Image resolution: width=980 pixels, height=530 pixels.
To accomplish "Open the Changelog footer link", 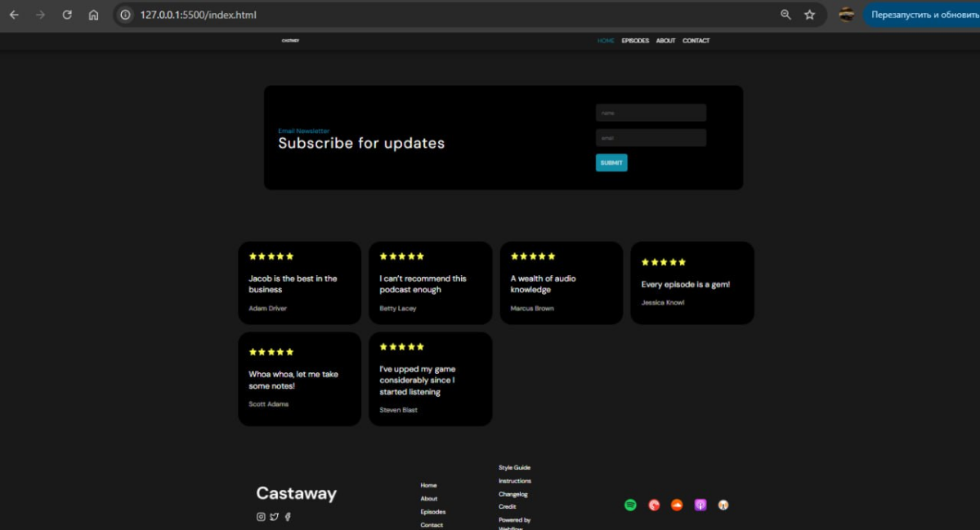I will click(513, 494).
